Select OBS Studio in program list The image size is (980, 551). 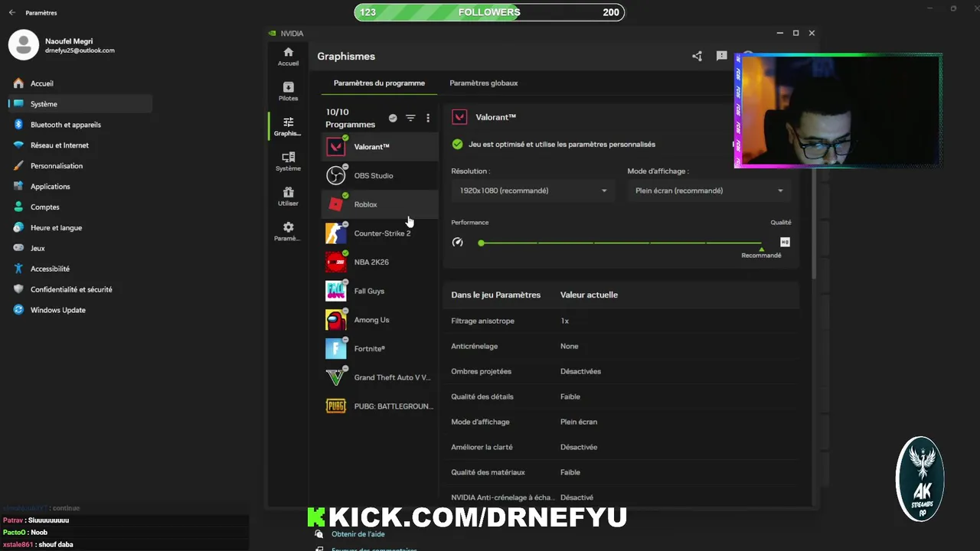point(380,175)
